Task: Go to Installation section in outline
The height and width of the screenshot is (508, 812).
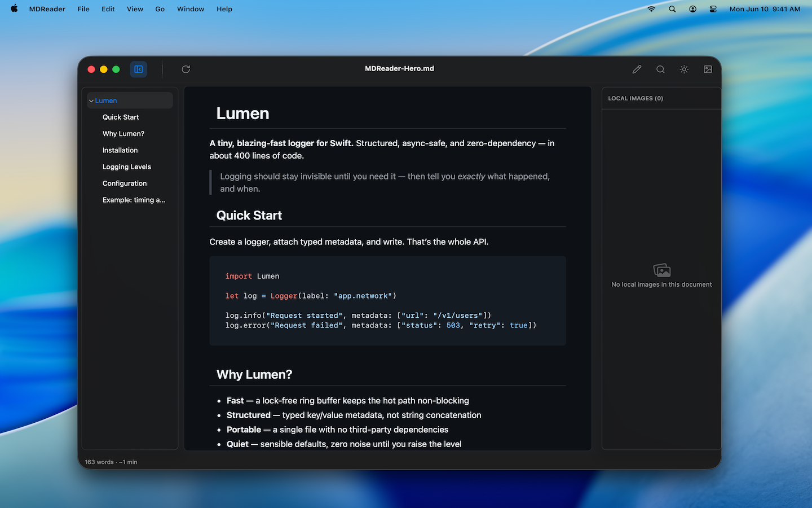Action: [120, 150]
